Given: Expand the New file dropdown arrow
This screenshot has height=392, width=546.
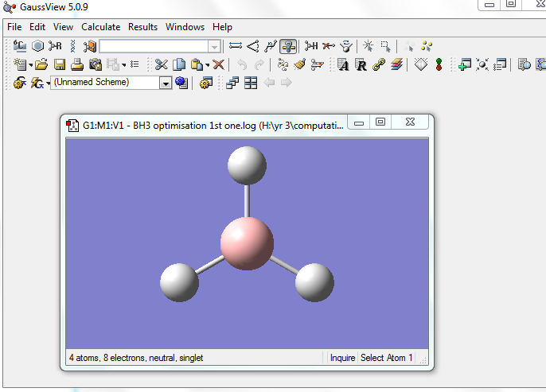Looking at the screenshot, I should pyautogui.click(x=30, y=65).
